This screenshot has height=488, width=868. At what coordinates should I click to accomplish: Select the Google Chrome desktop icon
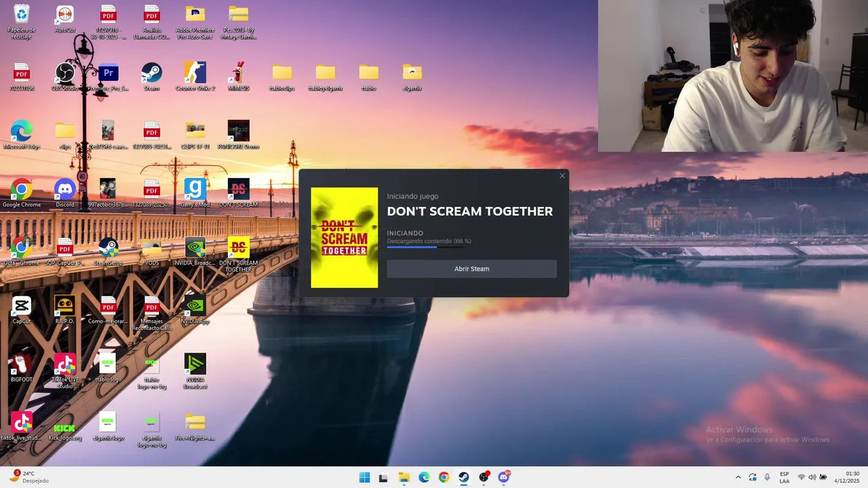tap(22, 194)
